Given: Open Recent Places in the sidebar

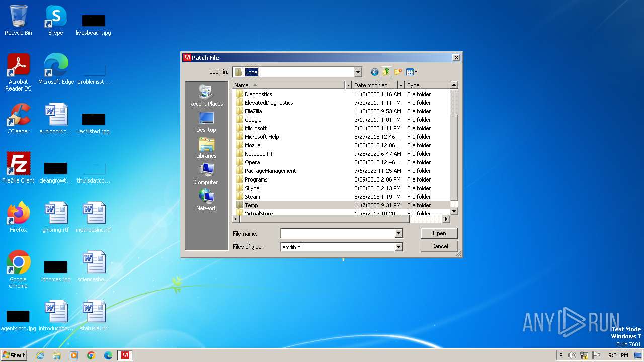Looking at the screenshot, I should [x=206, y=96].
